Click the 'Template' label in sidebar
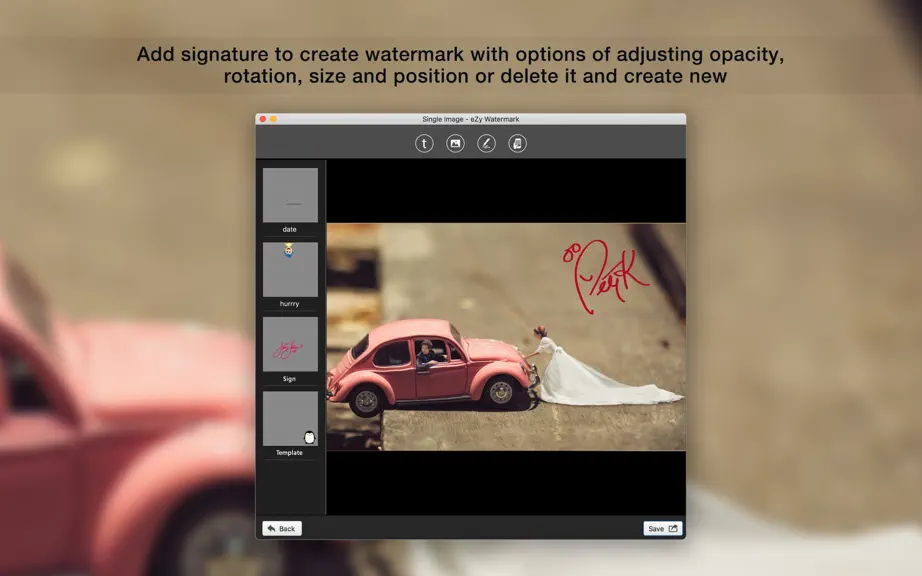Screen dimensions: 922x576 coord(289,453)
